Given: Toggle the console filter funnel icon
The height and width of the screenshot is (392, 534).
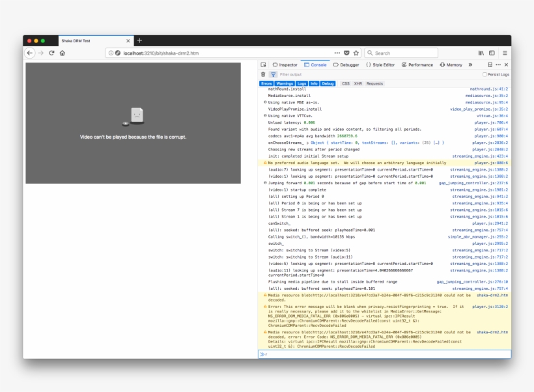Looking at the screenshot, I should point(274,74).
